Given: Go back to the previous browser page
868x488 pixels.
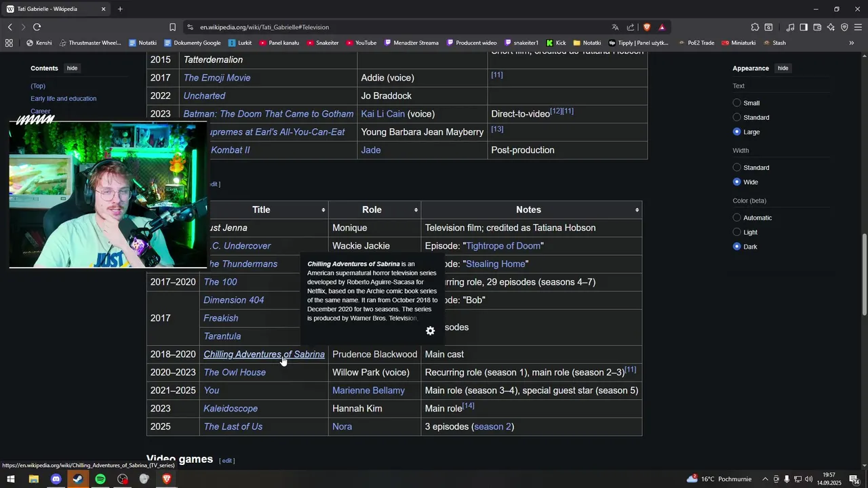Looking at the screenshot, I should [10, 27].
